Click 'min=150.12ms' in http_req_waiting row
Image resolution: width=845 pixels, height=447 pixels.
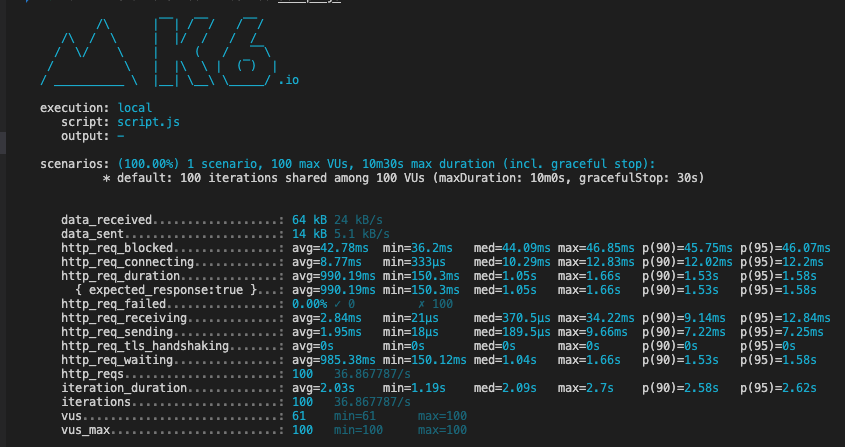pos(425,360)
